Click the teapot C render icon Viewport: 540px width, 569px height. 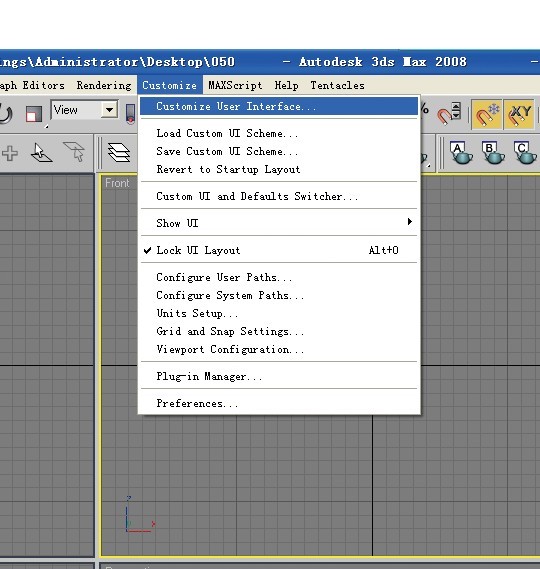(x=524, y=153)
